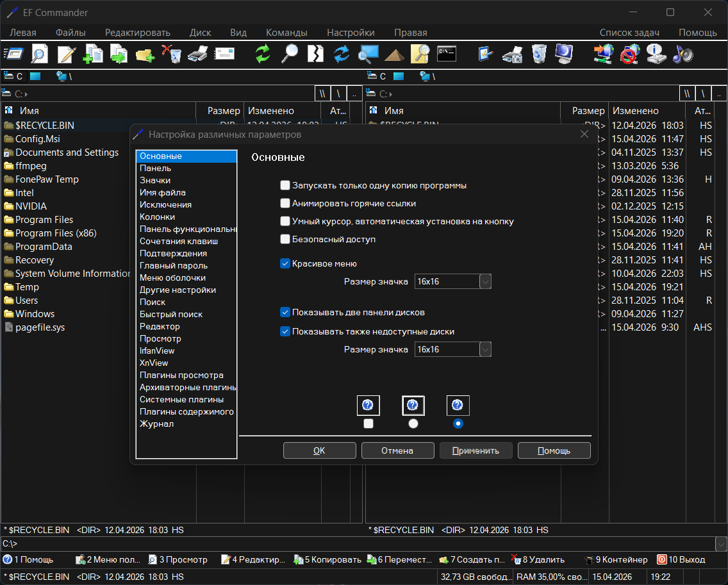Viewport: 728px width, 585px height.
Task: Open the file viewer magnifier-on-page icon
Action: tap(40, 54)
